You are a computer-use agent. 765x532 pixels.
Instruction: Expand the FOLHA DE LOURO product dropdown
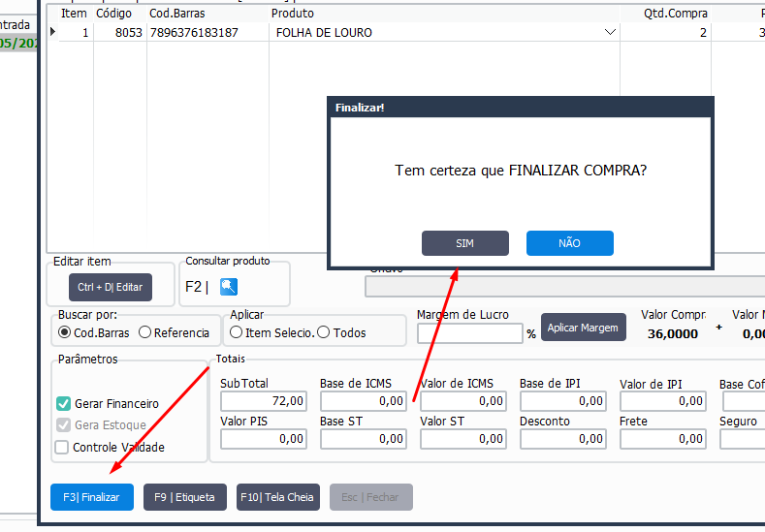[x=610, y=32]
